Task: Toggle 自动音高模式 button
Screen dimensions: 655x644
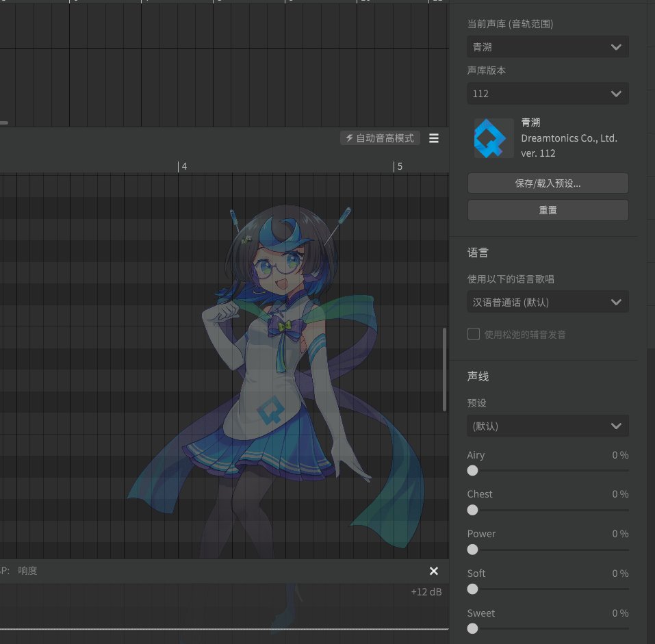Action: click(380, 138)
